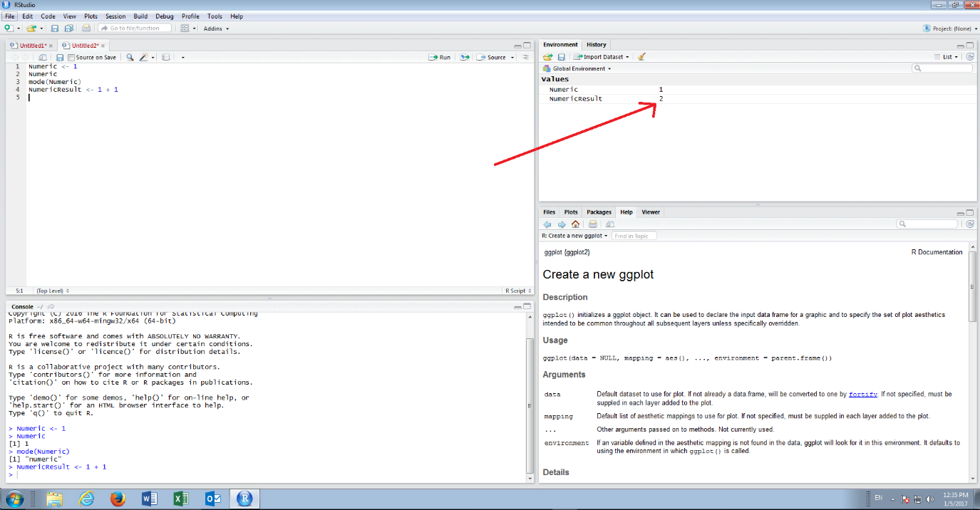
Task: Go forward in Help pane history
Action: 562,224
